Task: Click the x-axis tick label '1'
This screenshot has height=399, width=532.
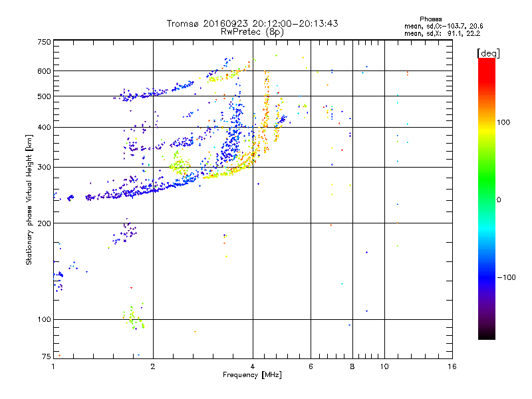Action: coord(53,366)
